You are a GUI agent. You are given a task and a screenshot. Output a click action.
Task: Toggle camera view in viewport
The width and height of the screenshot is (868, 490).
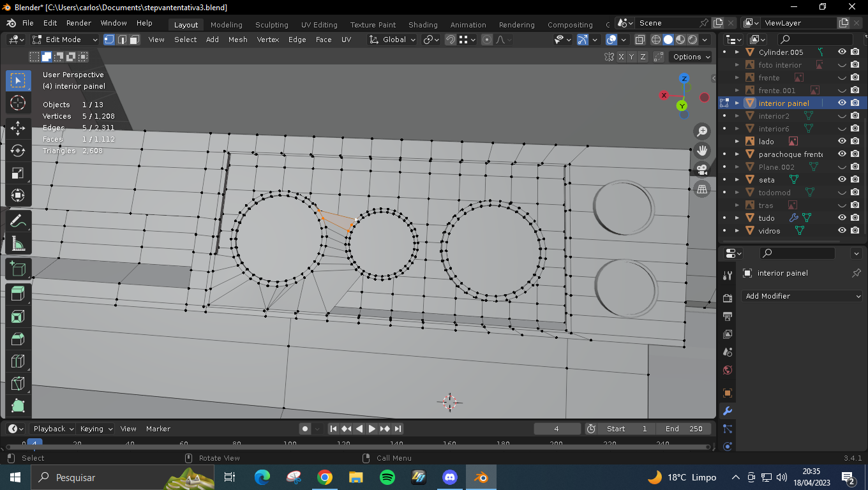click(x=702, y=170)
